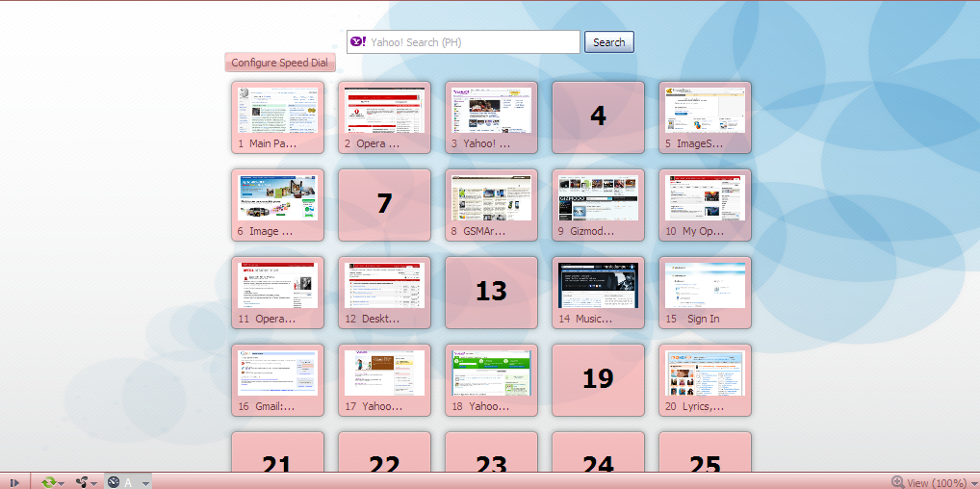Click the zoom magnifier icon beside View
The image size is (980, 489).
pos(897,482)
